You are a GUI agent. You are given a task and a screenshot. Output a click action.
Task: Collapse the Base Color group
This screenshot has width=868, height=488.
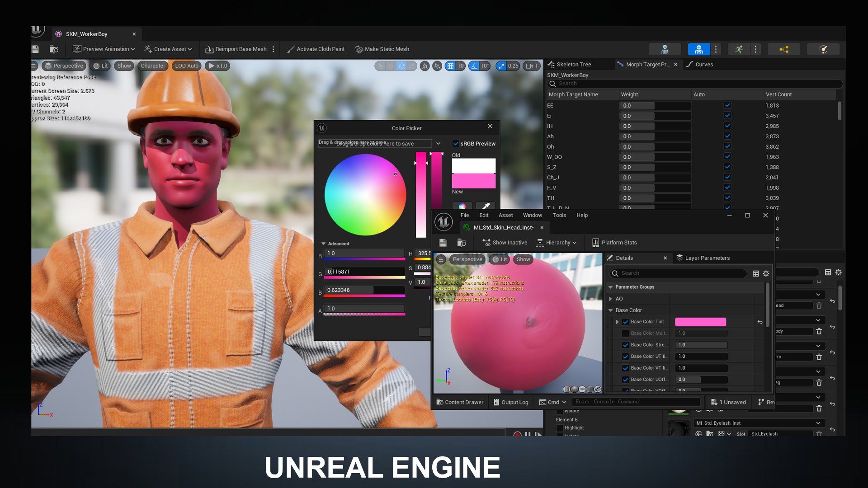click(611, 310)
